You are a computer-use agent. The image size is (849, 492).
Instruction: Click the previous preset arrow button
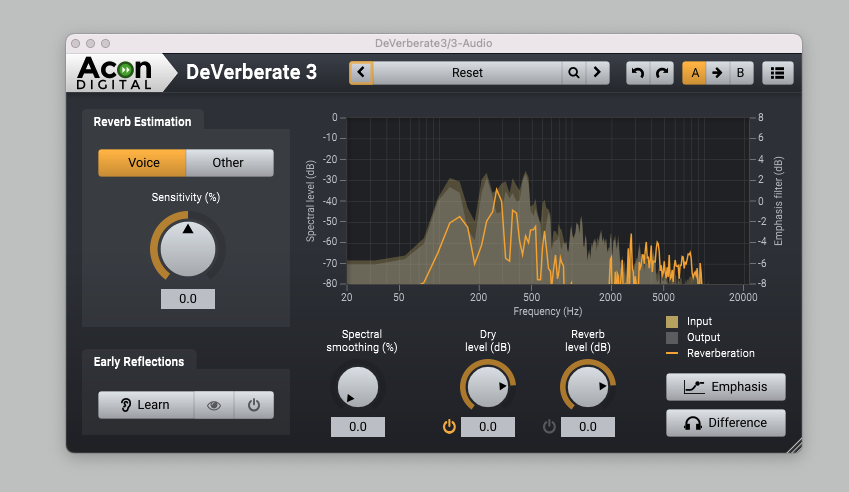361,73
